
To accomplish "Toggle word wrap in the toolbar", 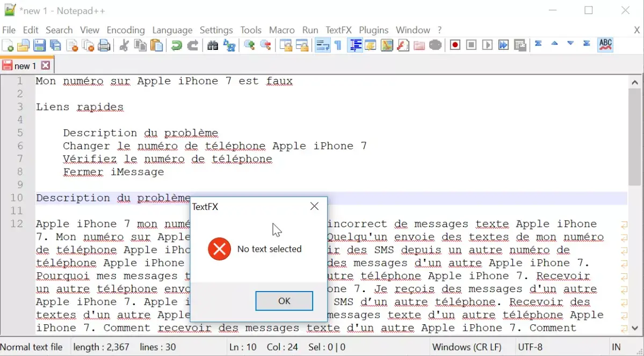I will pyautogui.click(x=322, y=45).
